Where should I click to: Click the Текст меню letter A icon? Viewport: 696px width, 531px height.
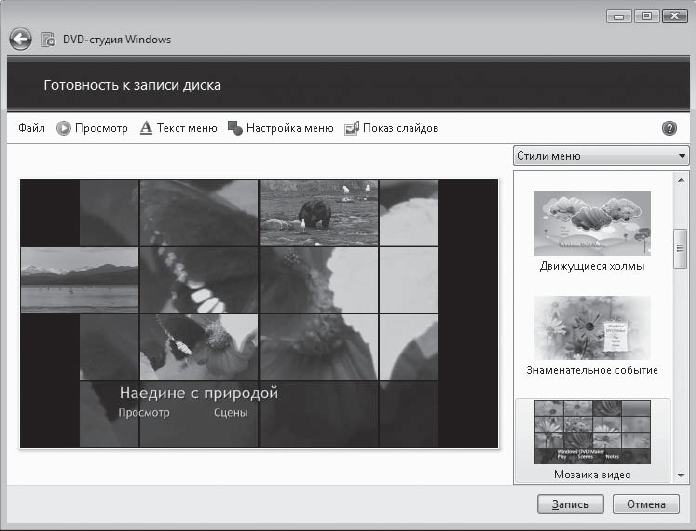click(x=146, y=128)
